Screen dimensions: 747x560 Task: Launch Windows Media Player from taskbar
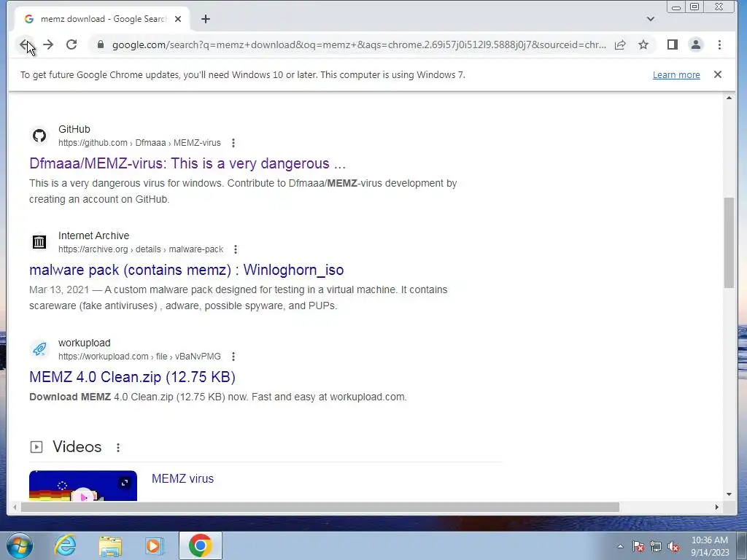pyautogui.click(x=154, y=545)
